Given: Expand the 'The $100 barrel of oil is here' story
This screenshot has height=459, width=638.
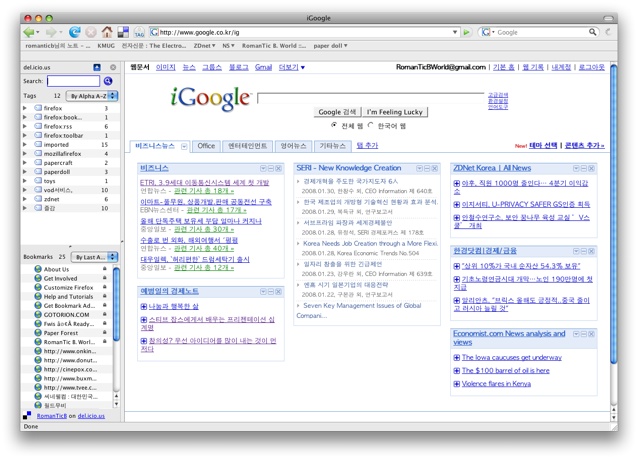Looking at the screenshot, I should pyautogui.click(x=457, y=371).
